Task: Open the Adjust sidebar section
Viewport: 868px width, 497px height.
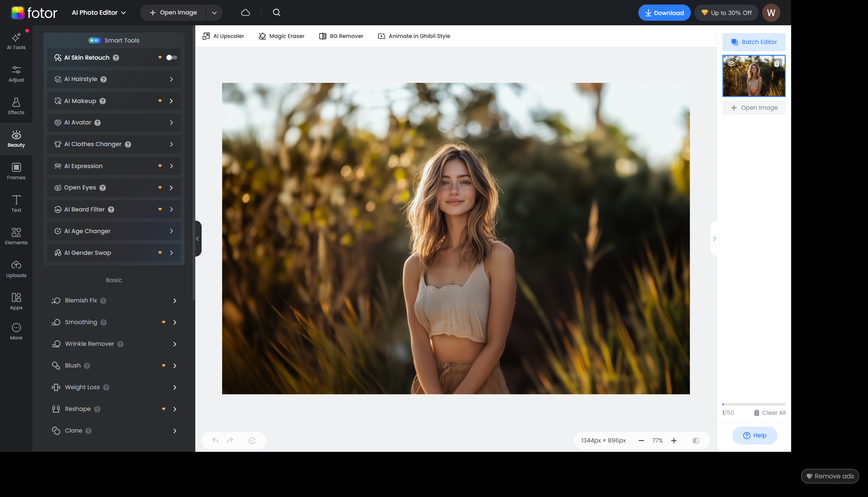Action: tap(16, 74)
